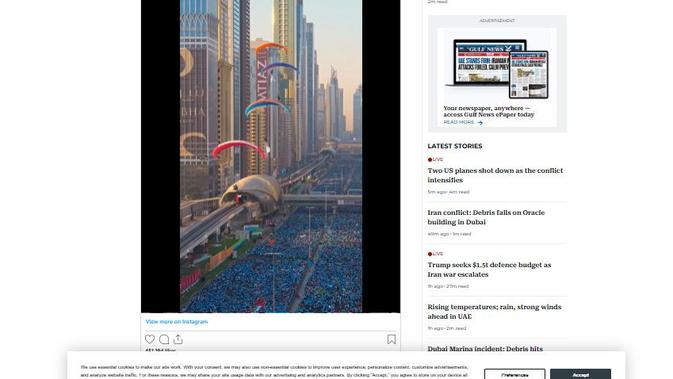Open 'Two US planes shot down' story

[x=495, y=175]
